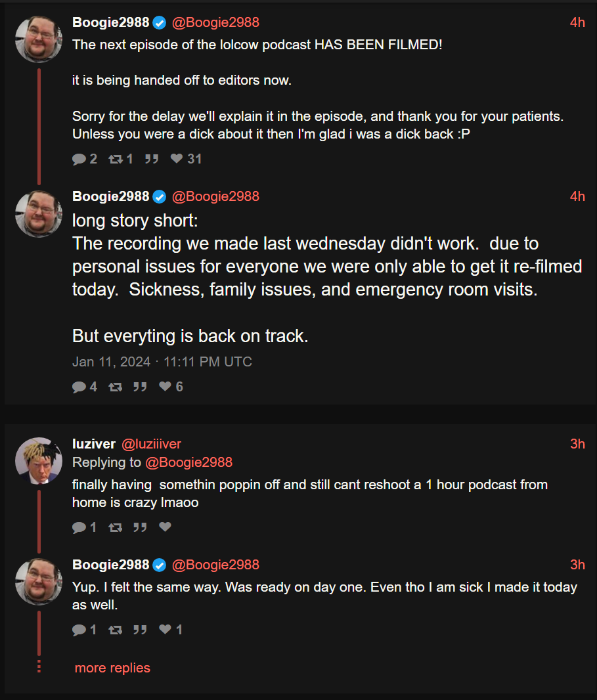The width and height of the screenshot is (597, 700).
Task: Reply to the "long story short" tweet
Action: pyautogui.click(x=79, y=387)
